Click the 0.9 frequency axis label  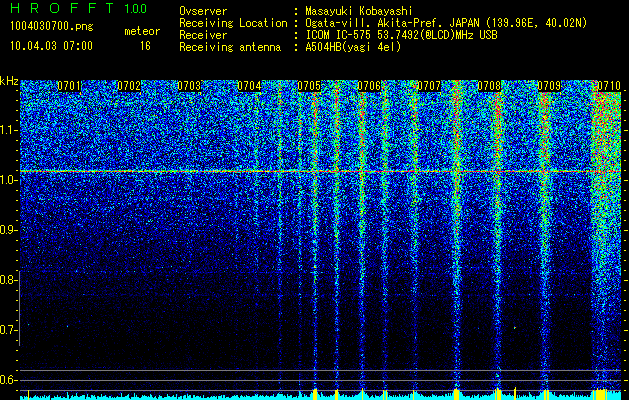pyautogui.click(x=8, y=230)
